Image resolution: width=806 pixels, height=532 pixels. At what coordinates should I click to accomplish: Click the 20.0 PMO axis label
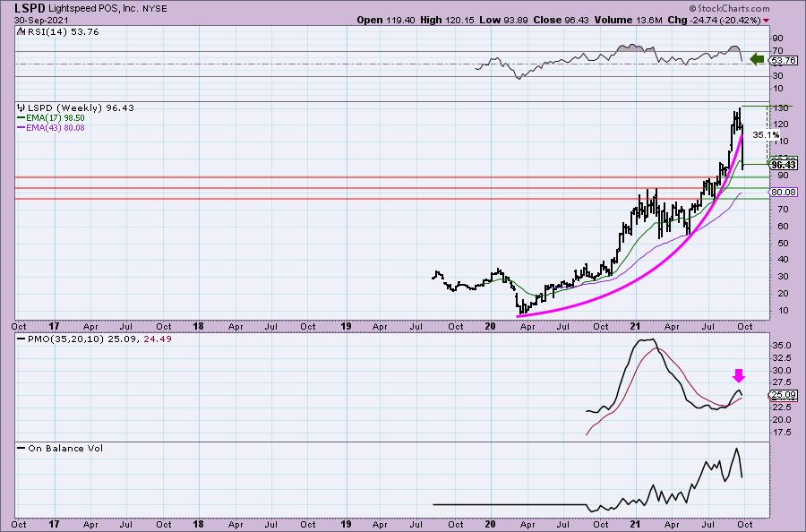tap(782, 419)
